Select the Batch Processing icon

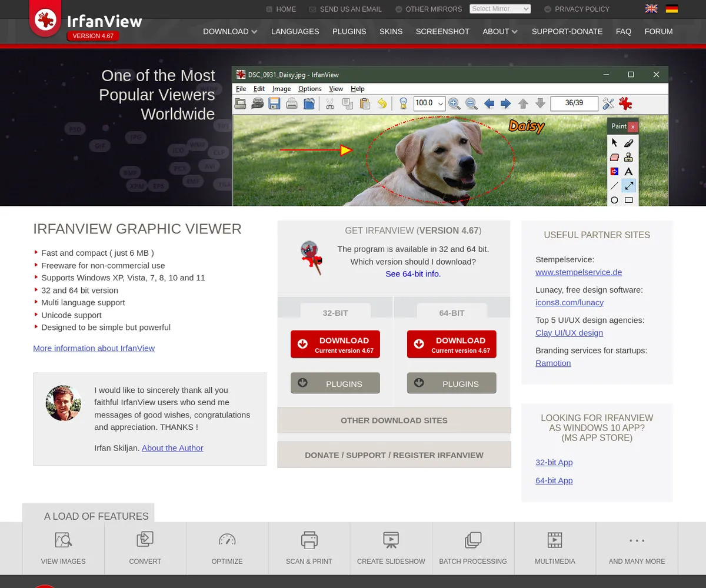pos(473,540)
